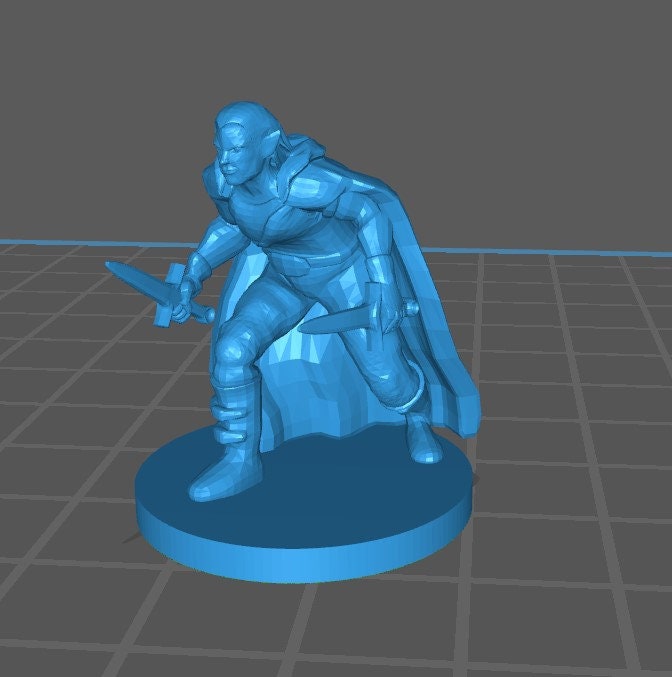Select the bracer on the right forearm
Screen dimensions: 672x677
tap(380, 273)
